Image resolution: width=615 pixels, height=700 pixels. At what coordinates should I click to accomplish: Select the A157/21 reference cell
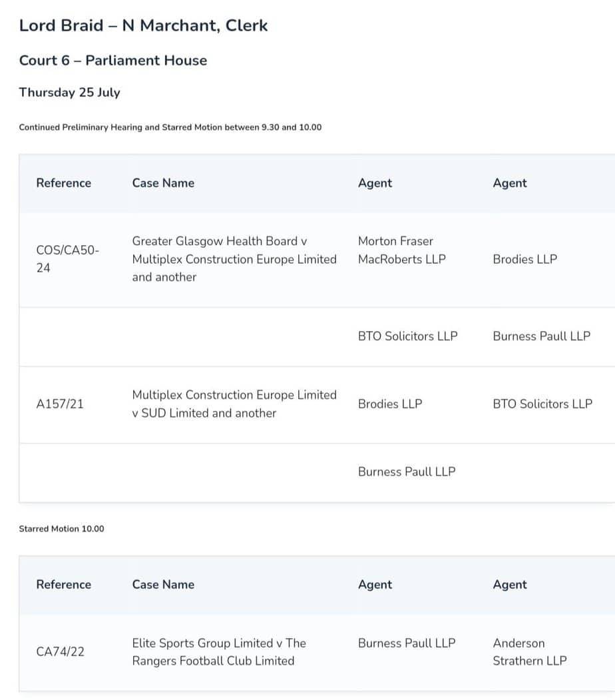click(x=60, y=404)
